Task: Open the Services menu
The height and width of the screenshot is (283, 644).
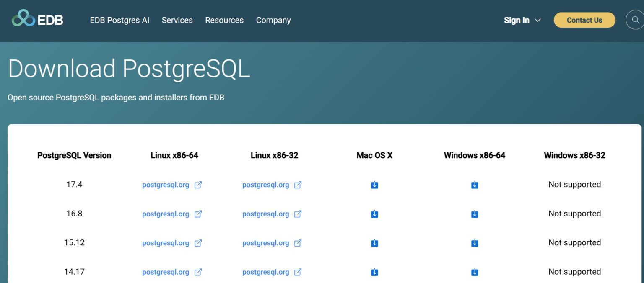Action: coord(177,20)
